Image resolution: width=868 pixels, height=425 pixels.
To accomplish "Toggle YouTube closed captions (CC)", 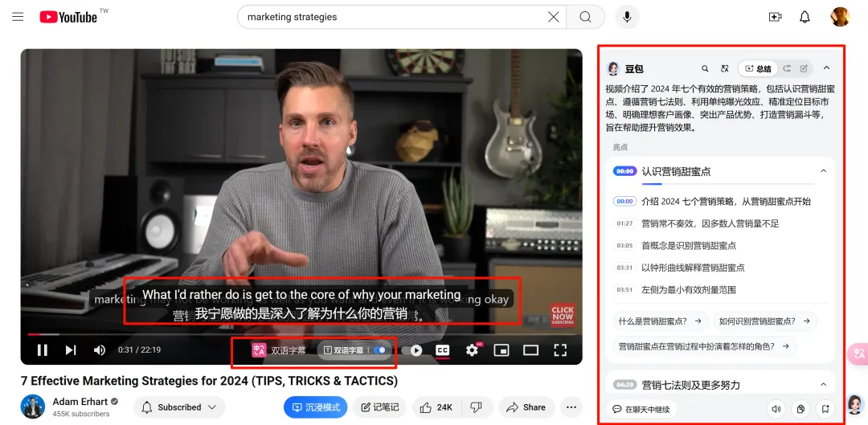I will (x=442, y=350).
